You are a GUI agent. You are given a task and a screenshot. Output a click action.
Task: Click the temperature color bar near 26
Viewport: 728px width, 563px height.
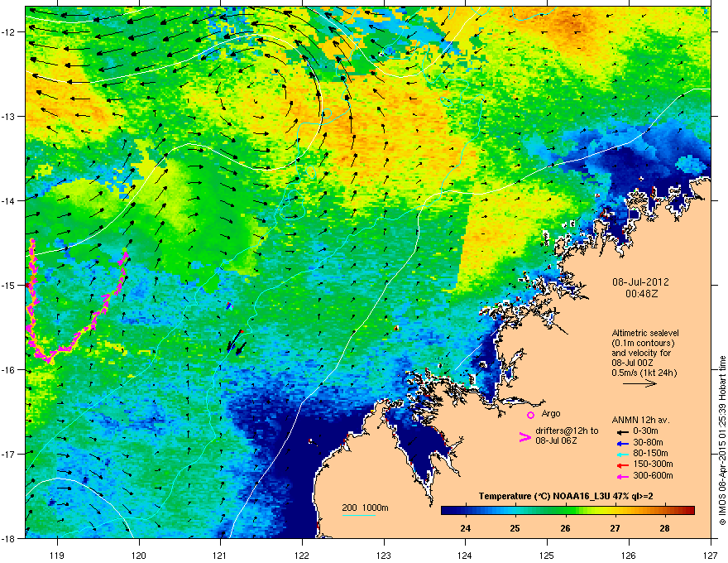click(565, 511)
